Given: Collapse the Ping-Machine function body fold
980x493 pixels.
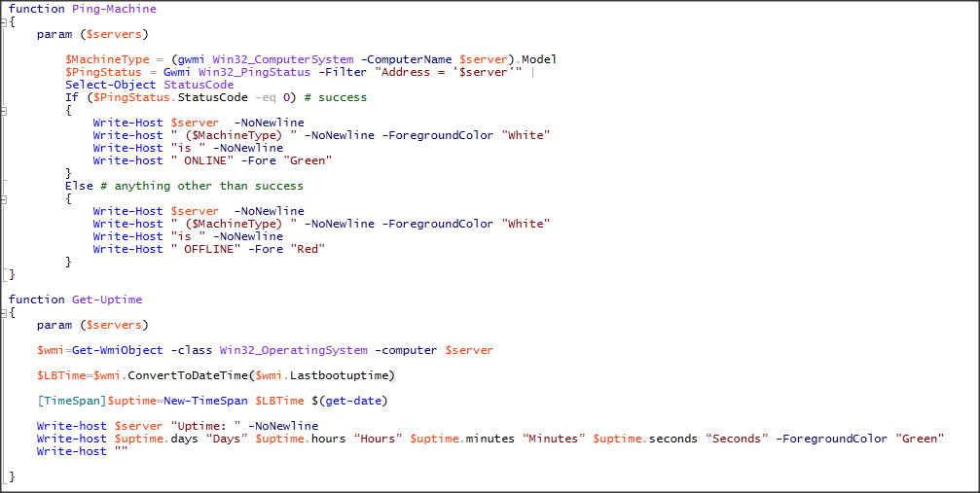Looking at the screenshot, I should (4, 22).
